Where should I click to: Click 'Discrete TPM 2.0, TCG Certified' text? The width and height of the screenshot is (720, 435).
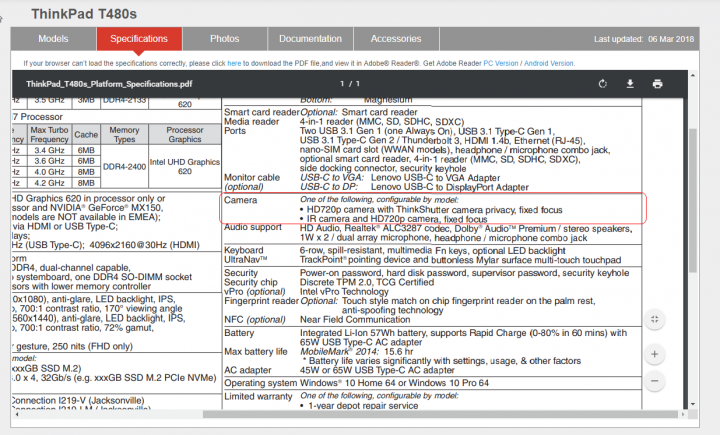pyautogui.click(x=367, y=282)
